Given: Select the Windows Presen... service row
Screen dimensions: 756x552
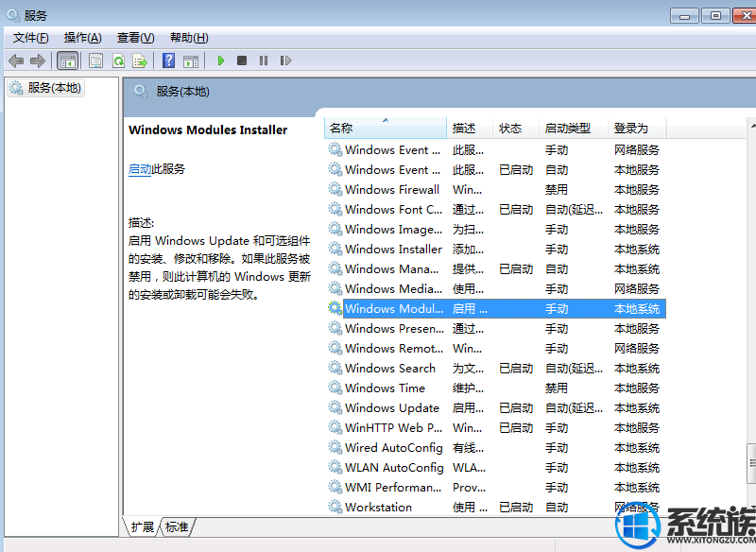Looking at the screenshot, I should click(x=495, y=329).
